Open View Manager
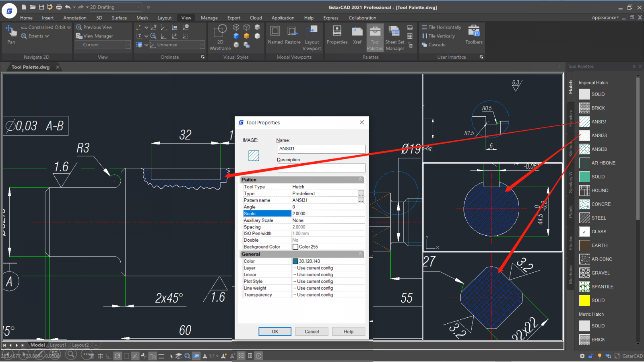Viewport: 644px width, 362px height. pos(95,36)
